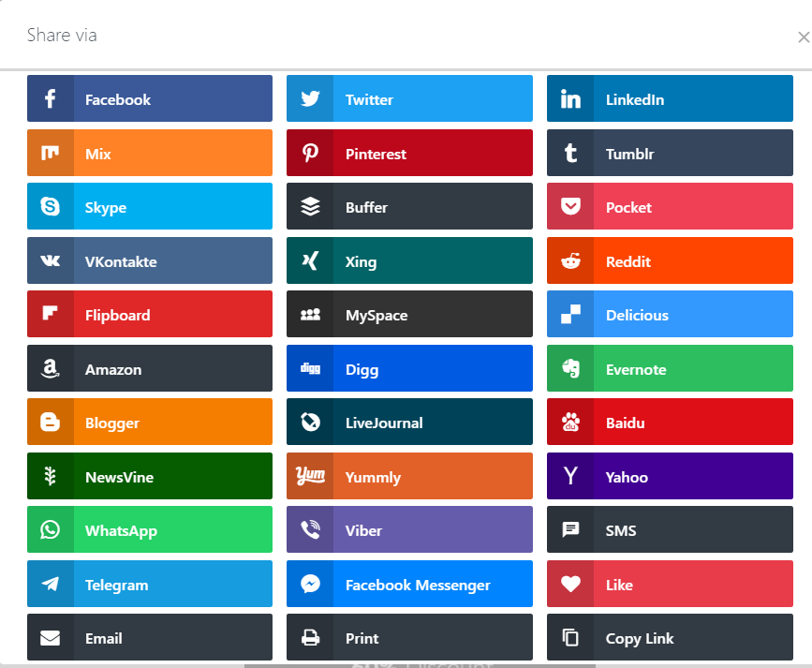The width and height of the screenshot is (812, 668).
Task: Click the Flipboard logo icon
Action: [x=50, y=313]
